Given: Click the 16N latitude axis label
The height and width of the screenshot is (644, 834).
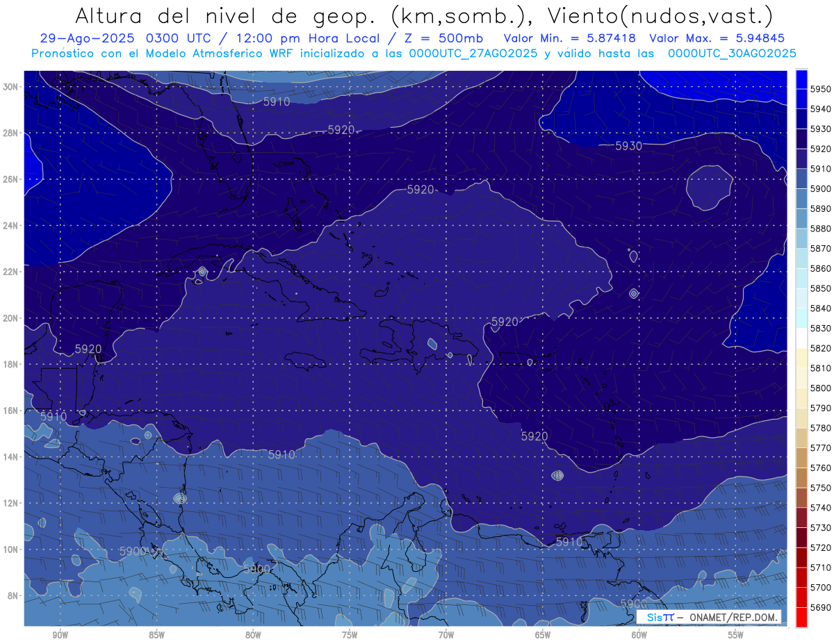Looking at the screenshot, I should point(11,411).
